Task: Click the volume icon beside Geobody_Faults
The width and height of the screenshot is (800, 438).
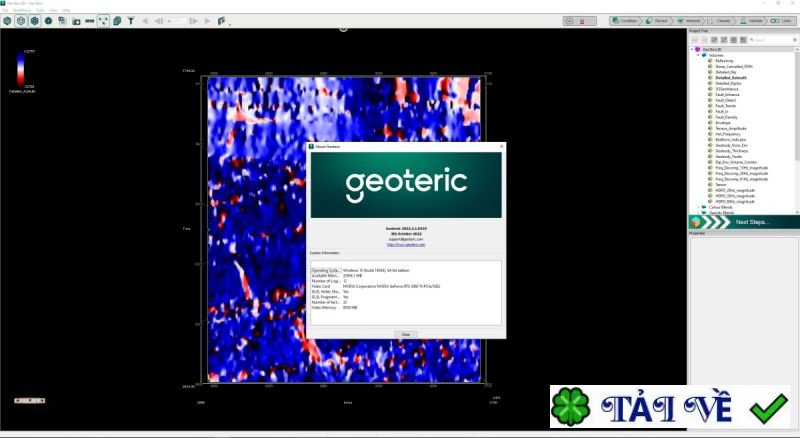Action: tap(710, 156)
